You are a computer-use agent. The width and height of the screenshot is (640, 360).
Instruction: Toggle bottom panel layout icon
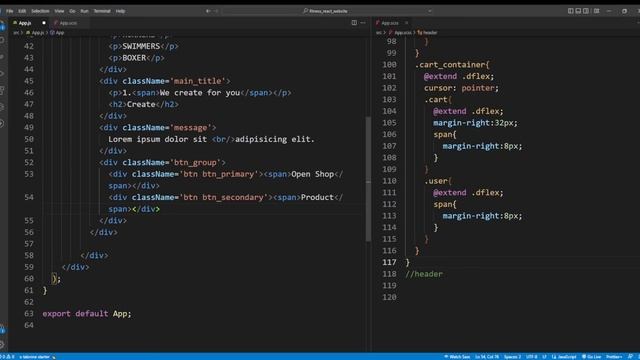pyautogui.click(x=578, y=11)
